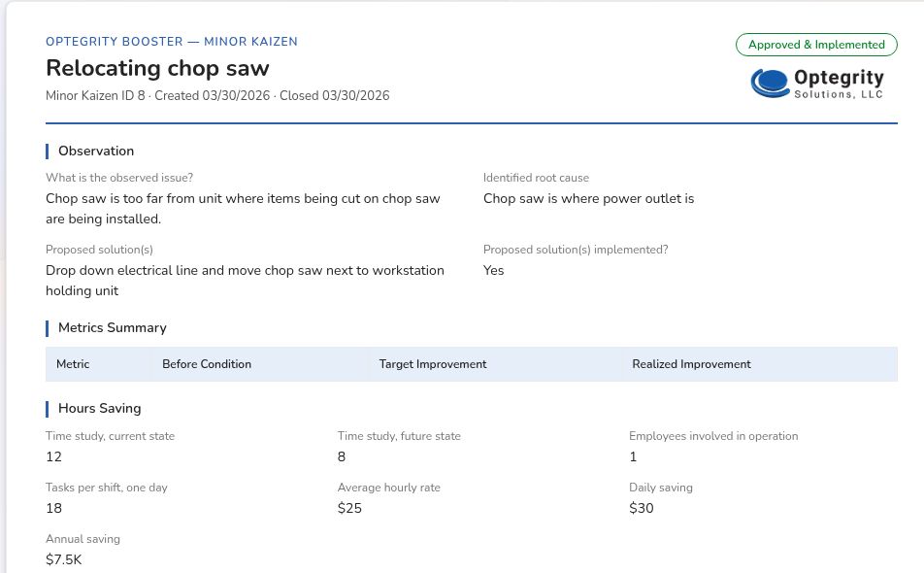Click 'Time study, future state' label

(x=399, y=436)
